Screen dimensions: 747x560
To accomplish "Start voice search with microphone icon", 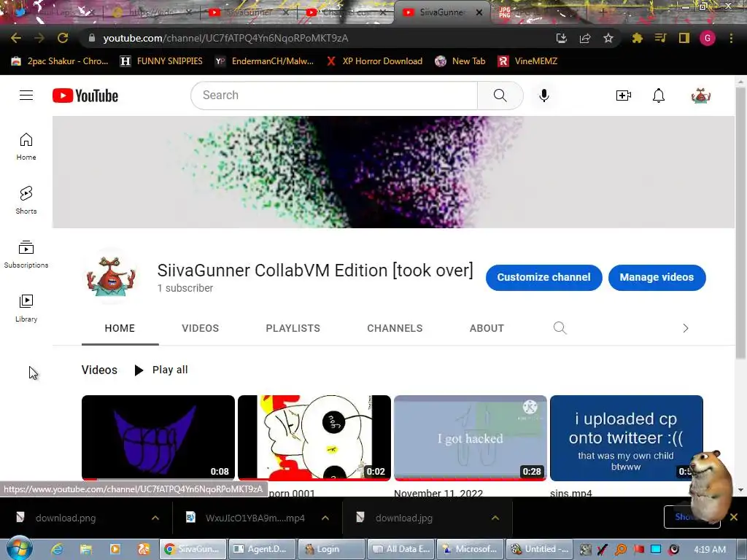I will point(544,96).
